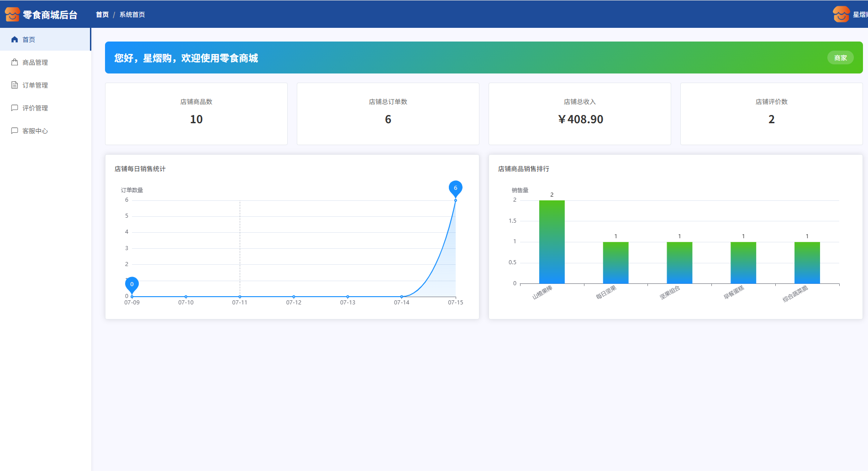Open 客服中心 from the sidebar
This screenshot has width=868, height=471.
click(x=35, y=131)
